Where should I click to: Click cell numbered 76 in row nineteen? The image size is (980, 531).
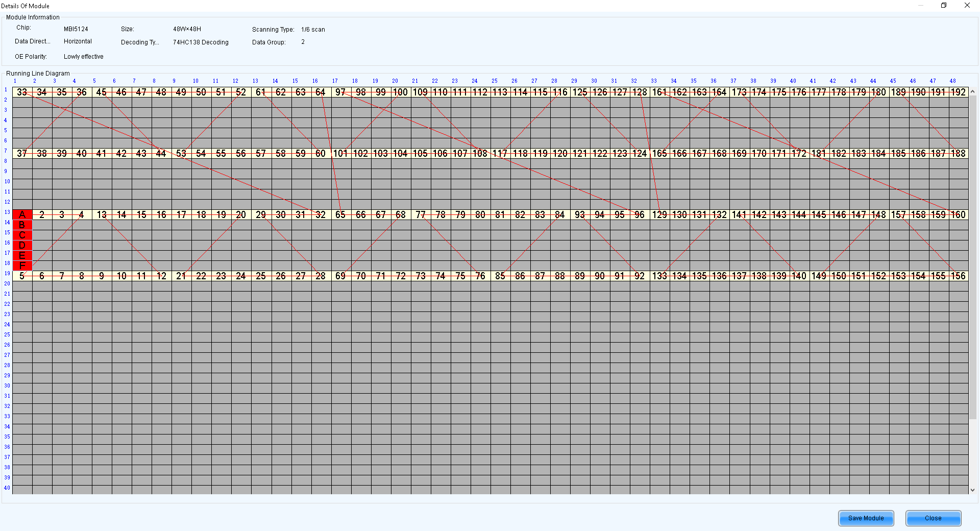click(480, 276)
